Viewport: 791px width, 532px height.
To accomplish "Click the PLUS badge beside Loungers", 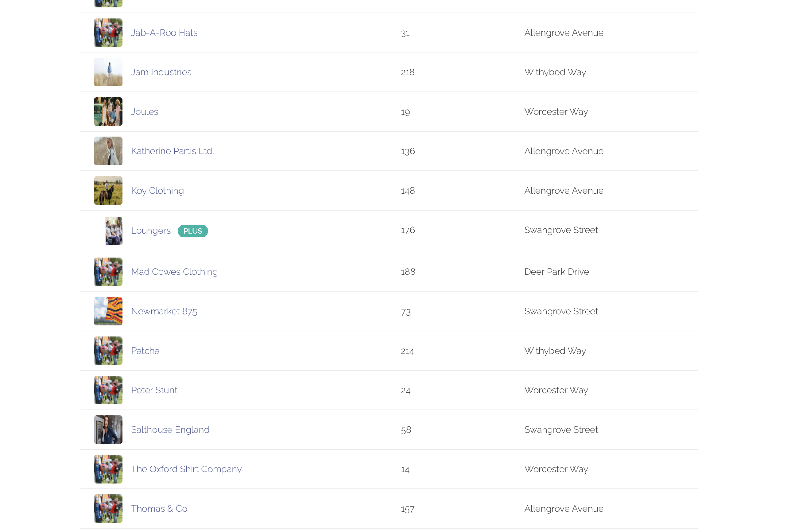I will tap(192, 231).
